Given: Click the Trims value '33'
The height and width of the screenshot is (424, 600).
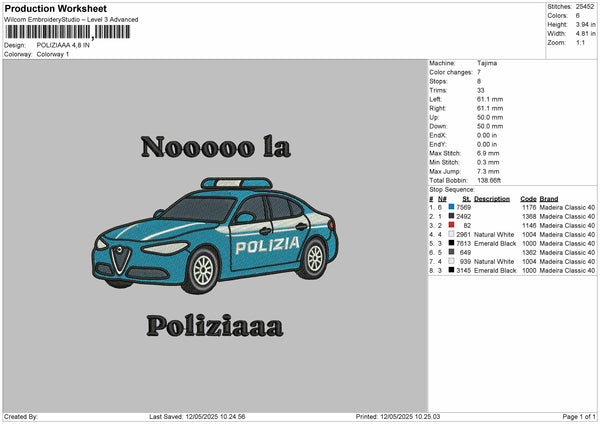Looking at the screenshot, I should tap(481, 90).
